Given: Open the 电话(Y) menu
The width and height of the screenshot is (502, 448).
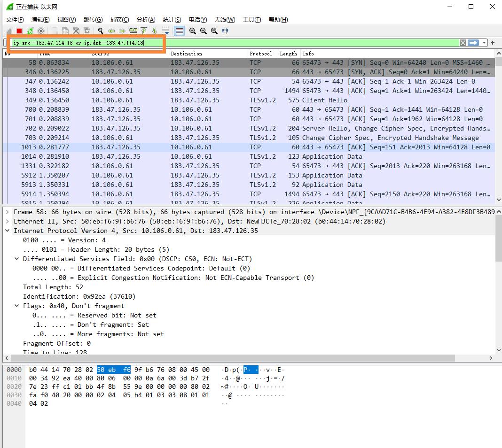Looking at the screenshot, I should coord(198,20).
